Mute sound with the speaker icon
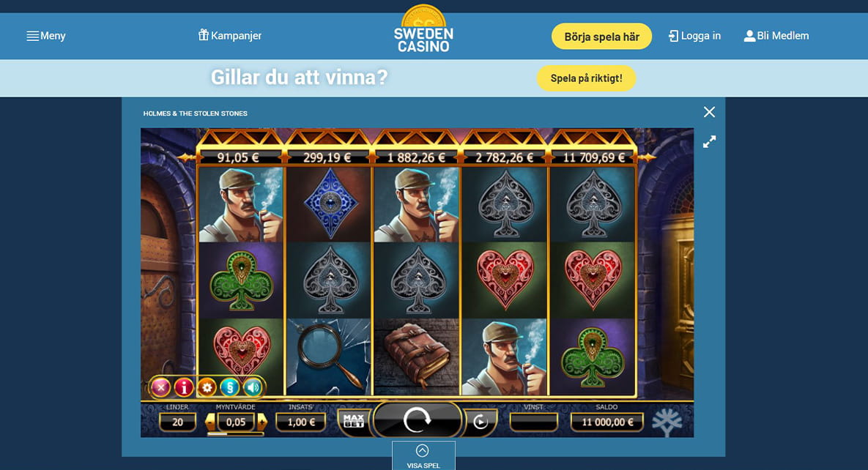 click(253, 387)
